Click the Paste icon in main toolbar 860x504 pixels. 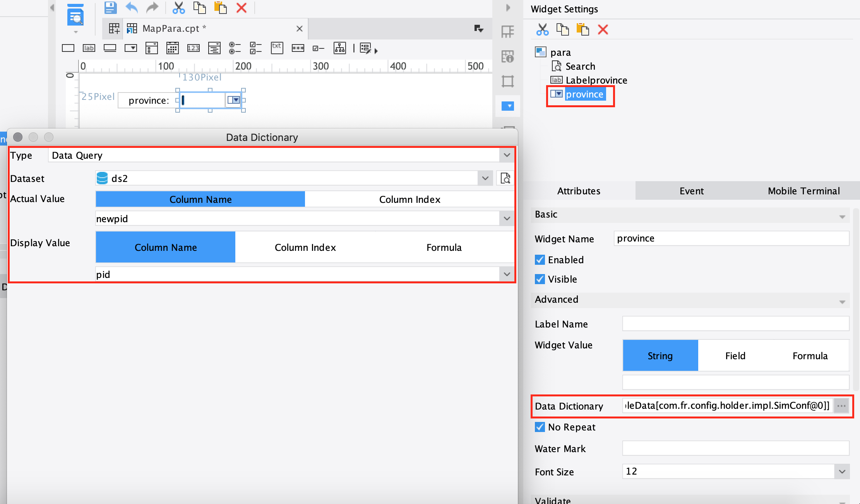221,7
